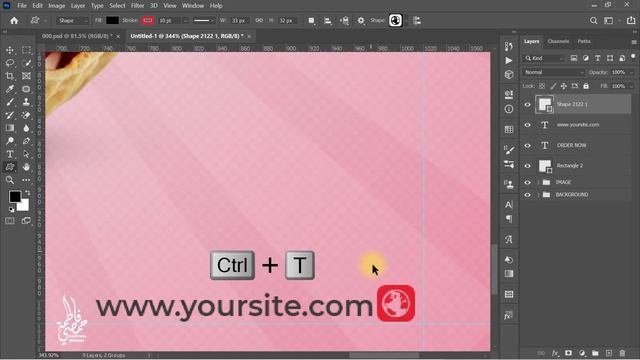Screen dimensions: 640x360
Task: Select the Zoom tool
Action: click(10, 180)
